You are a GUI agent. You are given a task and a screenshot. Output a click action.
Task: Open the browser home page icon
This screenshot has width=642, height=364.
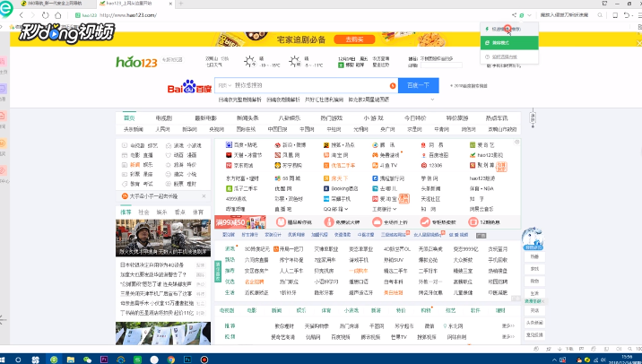[x=57, y=15]
